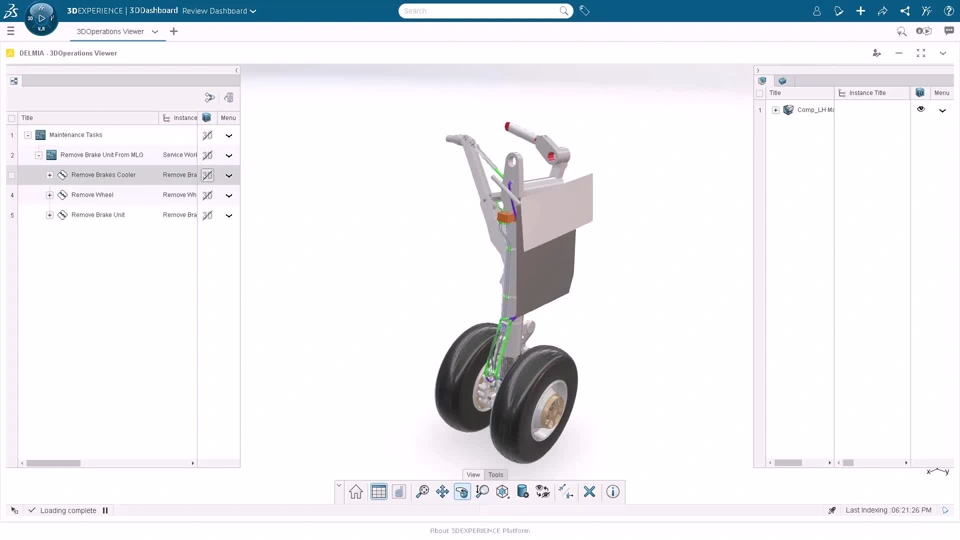Open the widget options chevron at top right
960x540 pixels.
pos(943,53)
